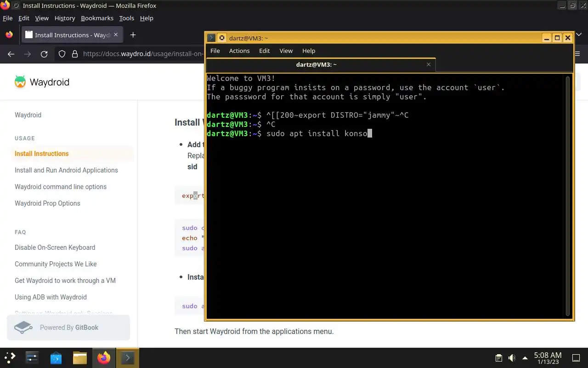Open Firefox File menu
The image size is (588, 368).
pos(7,18)
